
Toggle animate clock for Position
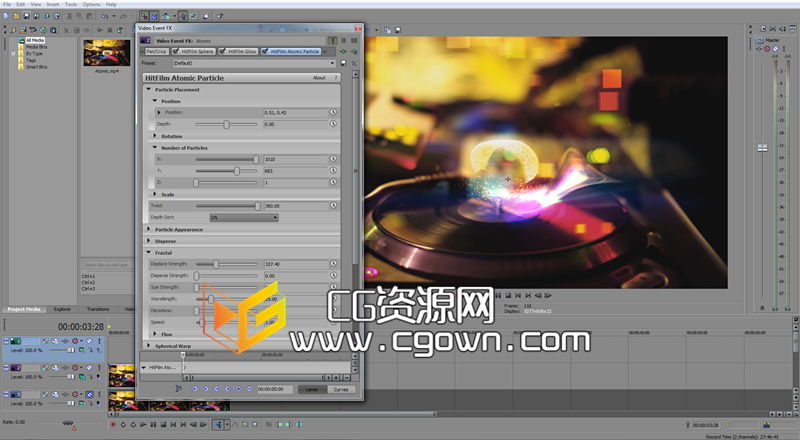[333, 112]
